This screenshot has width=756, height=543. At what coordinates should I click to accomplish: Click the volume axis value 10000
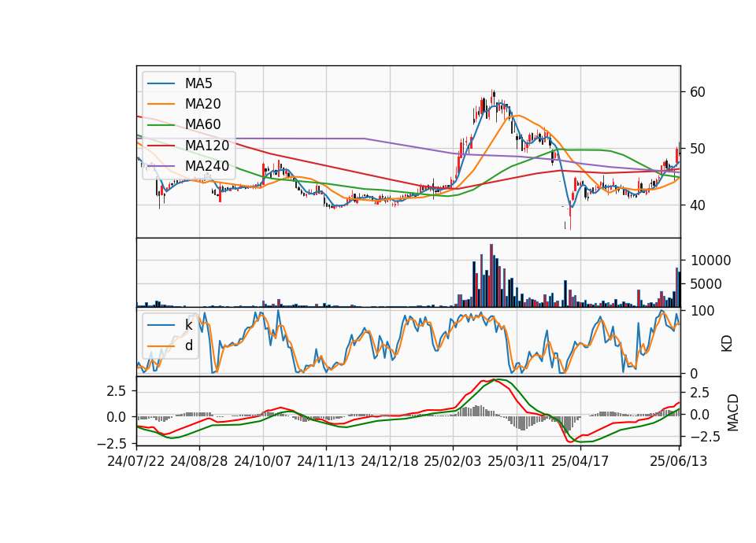point(710,260)
